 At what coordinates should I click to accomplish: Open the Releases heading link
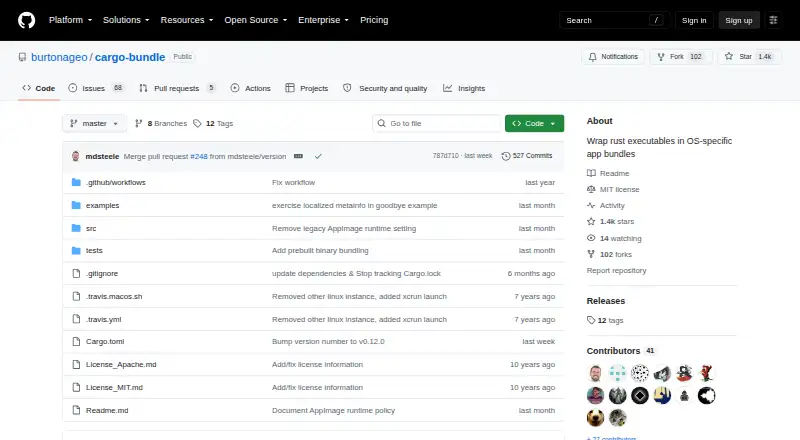coord(606,301)
